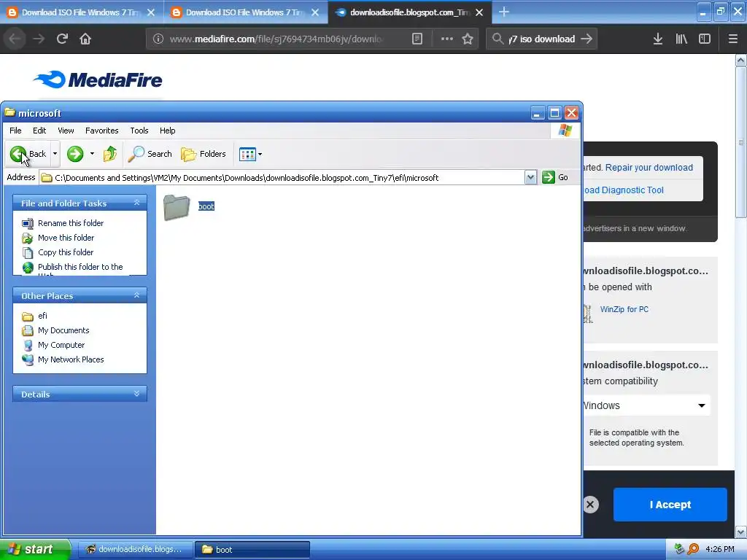Screen dimensions: 747x560
Task: Close the downloadisofile.blogspot.com tab
Action: (x=480, y=12)
